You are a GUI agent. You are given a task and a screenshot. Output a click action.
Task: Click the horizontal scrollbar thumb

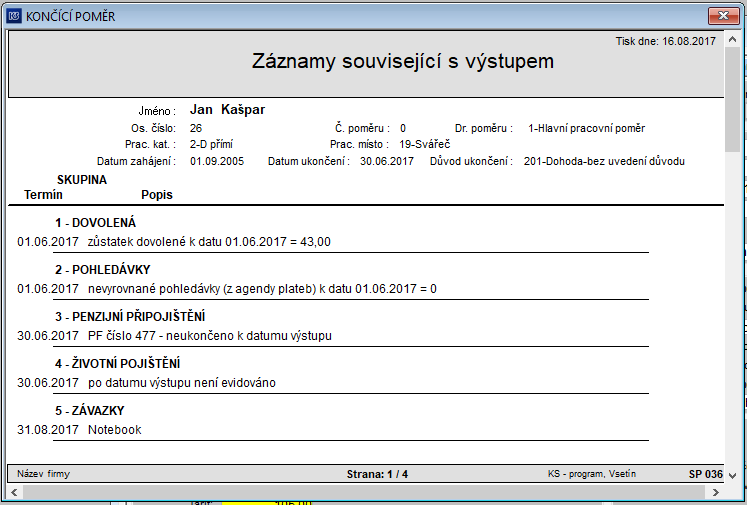(x=363, y=492)
